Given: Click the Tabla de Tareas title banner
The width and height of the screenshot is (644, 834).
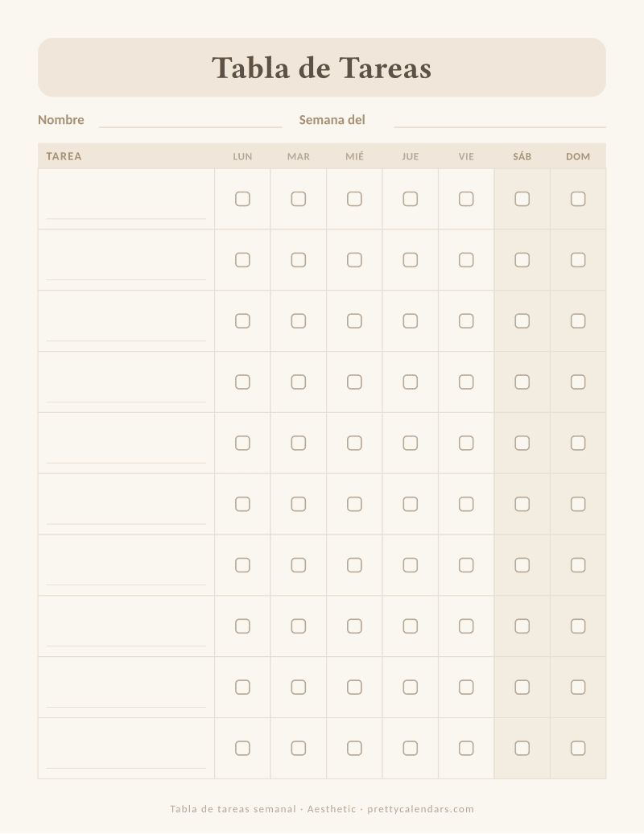Looking at the screenshot, I should [322, 67].
